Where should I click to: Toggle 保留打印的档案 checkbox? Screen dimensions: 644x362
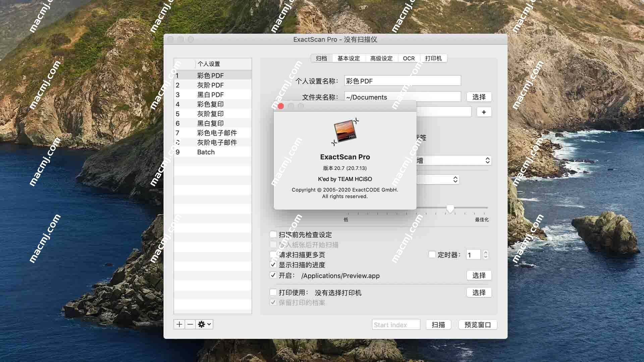[273, 302]
